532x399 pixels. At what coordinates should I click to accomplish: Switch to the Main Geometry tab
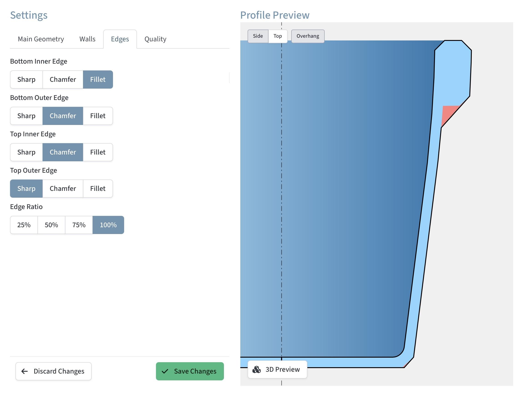pyautogui.click(x=41, y=39)
